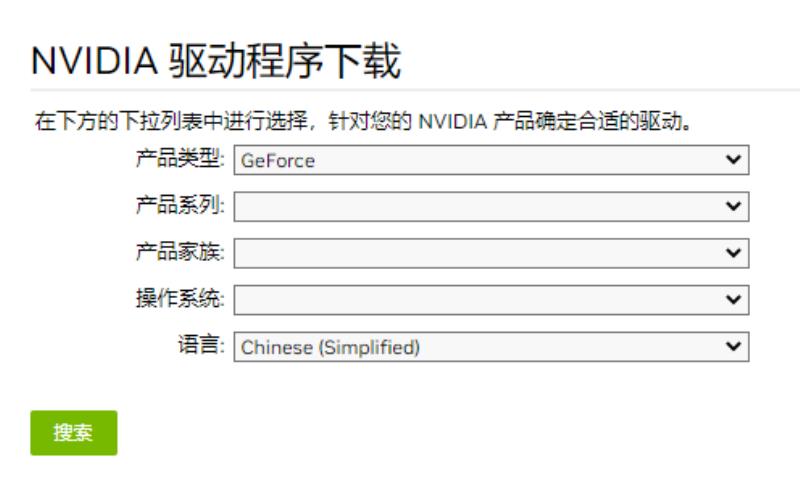
Task: Click the 语言 field label
Action: 201,345
